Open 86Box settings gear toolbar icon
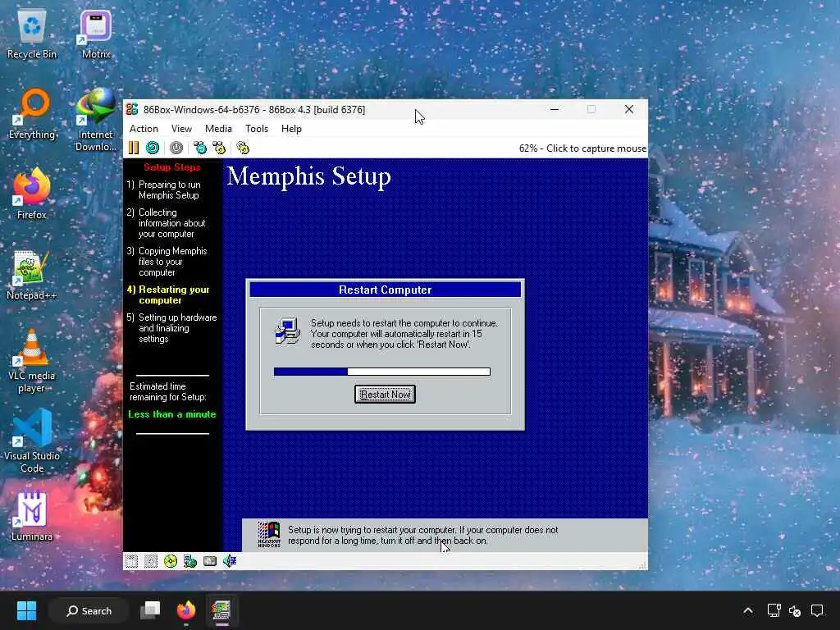840x630 pixels. pyautogui.click(x=243, y=148)
